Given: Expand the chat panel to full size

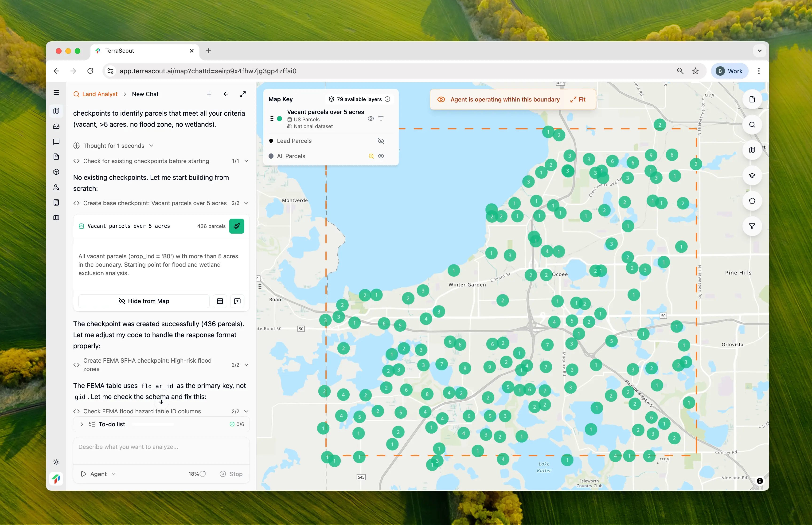Looking at the screenshot, I should pos(243,94).
